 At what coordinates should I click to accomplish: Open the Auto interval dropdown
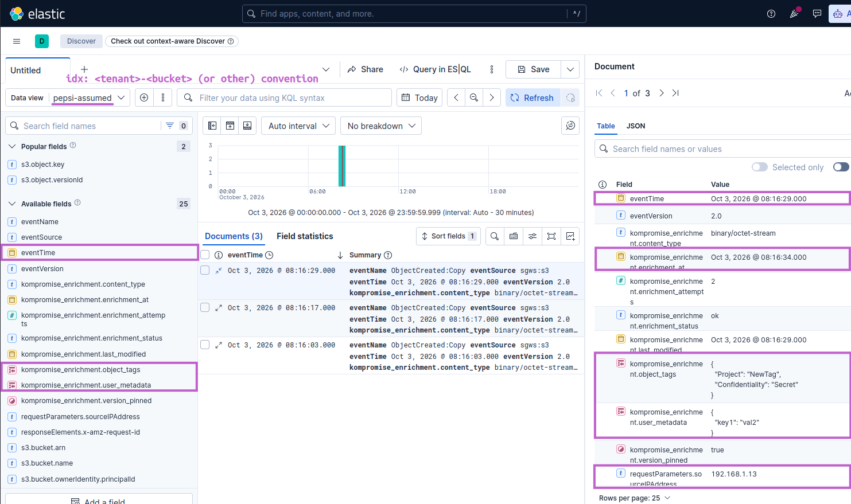[298, 126]
